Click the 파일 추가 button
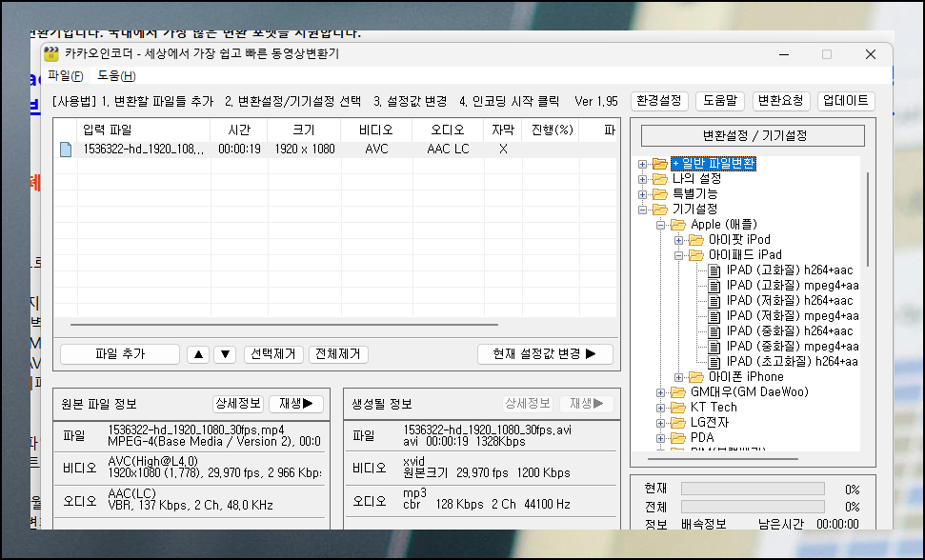 point(120,354)
